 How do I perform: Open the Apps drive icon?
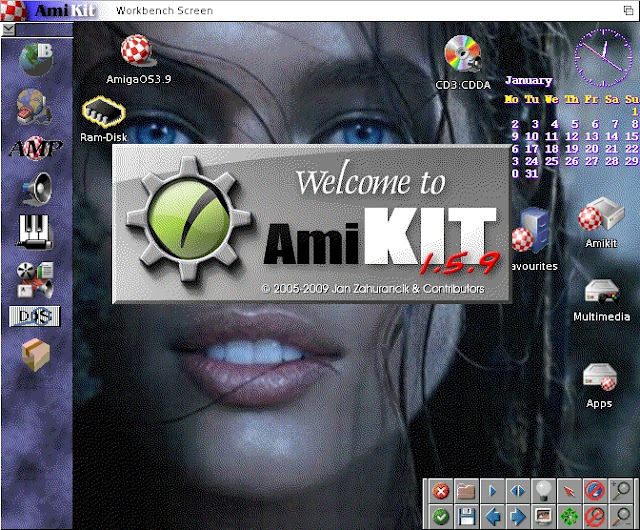tap(600, 378)
